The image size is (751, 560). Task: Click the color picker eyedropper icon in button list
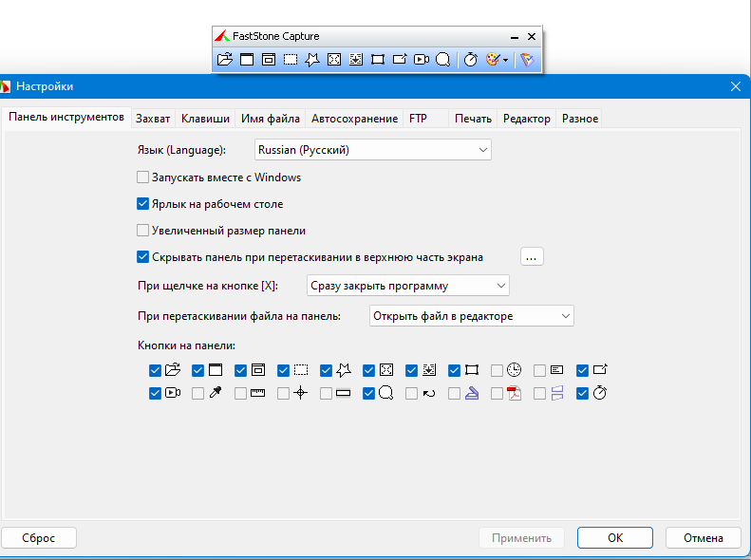click(x=216, y=393)
